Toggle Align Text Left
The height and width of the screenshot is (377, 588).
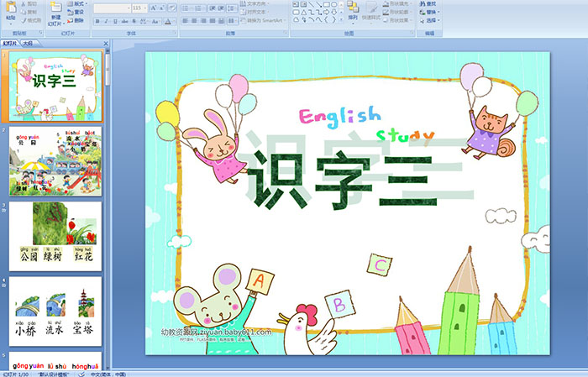pyautogui.click(x=186, y=21)
